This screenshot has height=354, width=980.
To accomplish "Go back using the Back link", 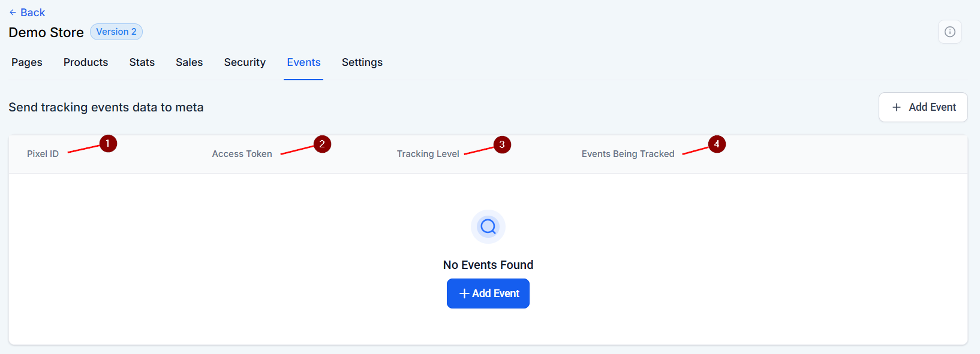I will click(27, 13).
